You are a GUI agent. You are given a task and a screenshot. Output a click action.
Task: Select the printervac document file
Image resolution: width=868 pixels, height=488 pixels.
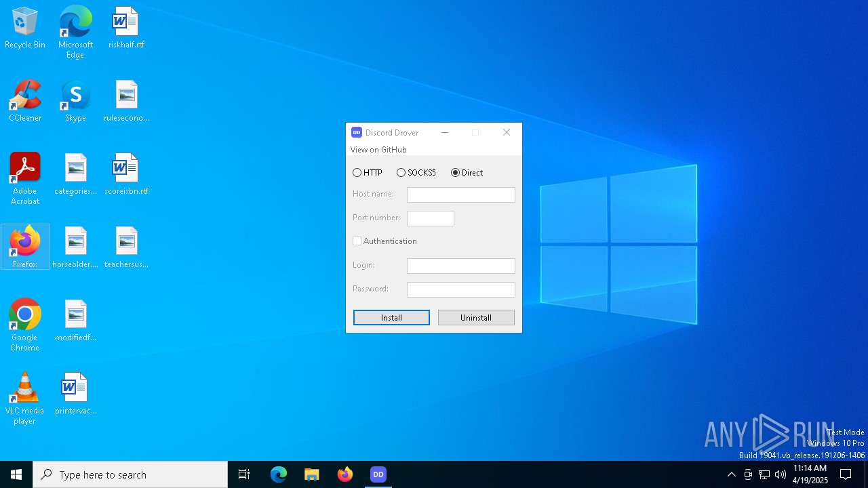click(x=75, y=394)
